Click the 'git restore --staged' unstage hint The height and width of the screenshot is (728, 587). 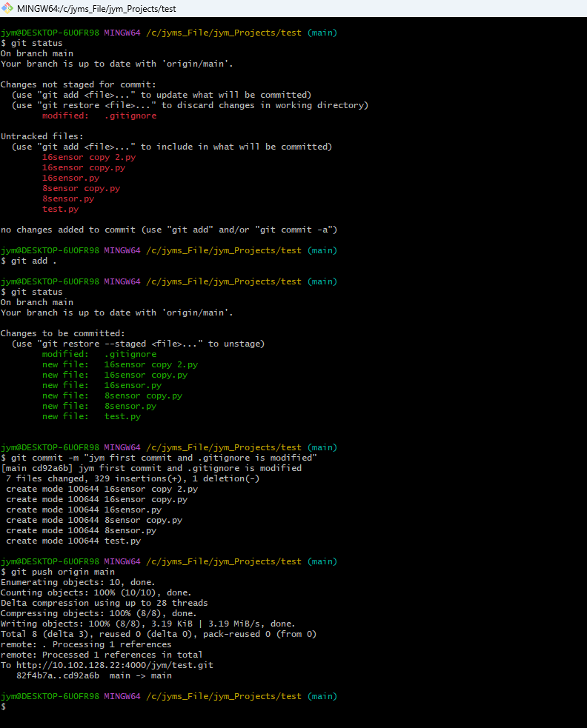pyautogui.click(x=138, y=344)
